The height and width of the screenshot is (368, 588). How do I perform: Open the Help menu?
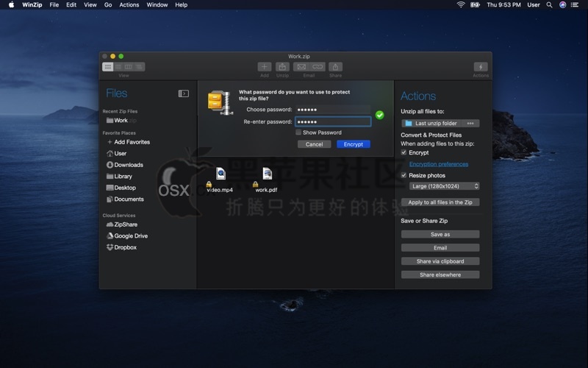(181, 5)
